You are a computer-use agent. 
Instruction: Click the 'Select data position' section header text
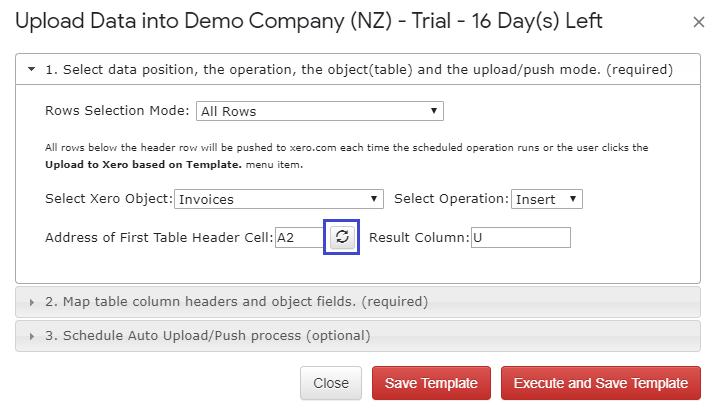point(359,70)
